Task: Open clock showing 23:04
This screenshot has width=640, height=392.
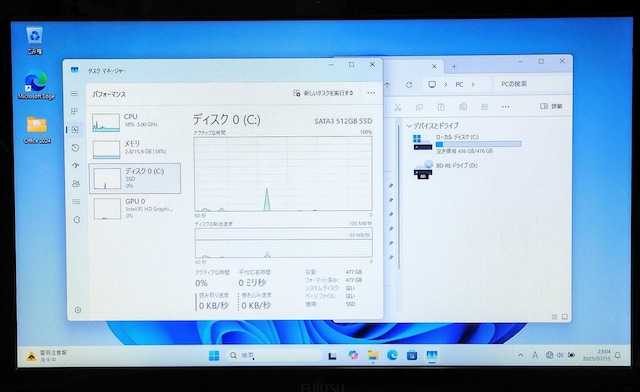Action: pos(597,355)
